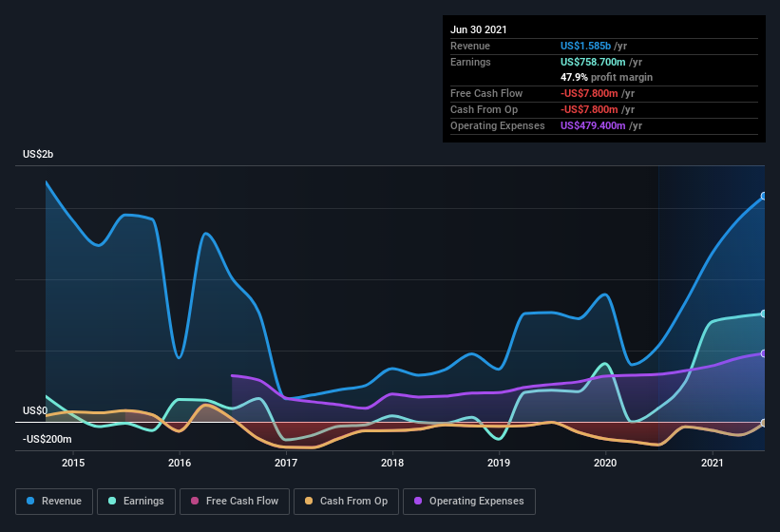Click the orange Cash From Op dot

point(309,501)
